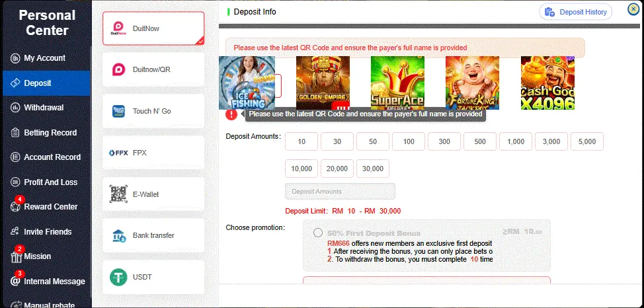This screenshot has height=308, width=644.
Task: Open the Golden Empire game thumbnail
Action: (x=323, y=83)
